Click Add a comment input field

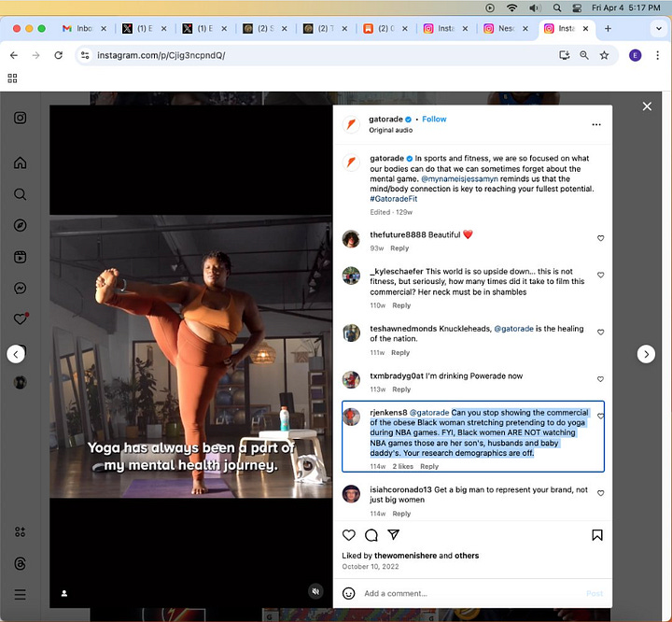click(x=471, y=593)
